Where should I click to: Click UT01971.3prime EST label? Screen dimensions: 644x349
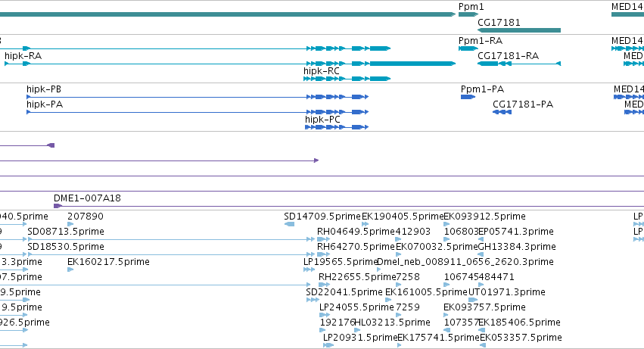[507, 292]
